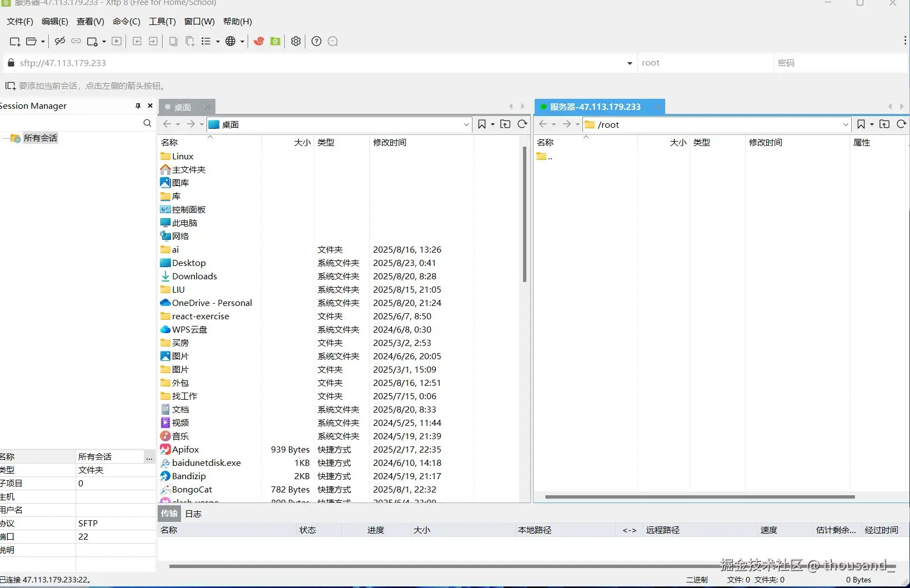910x588 pixels.
Task: Click remote pane parent folder icon
Action: 884,124
